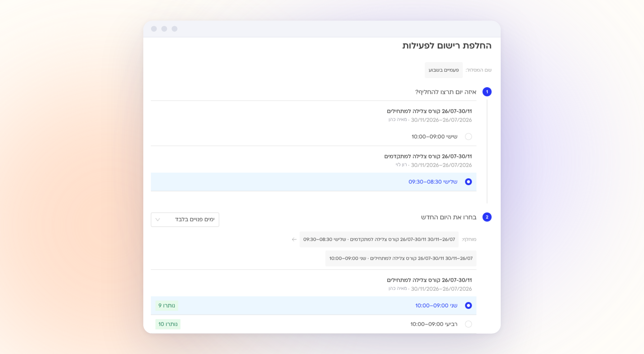Click קורס צלילה למתקדמים course heading
Viewport: 644px width, 354px height.
[428, 156]
